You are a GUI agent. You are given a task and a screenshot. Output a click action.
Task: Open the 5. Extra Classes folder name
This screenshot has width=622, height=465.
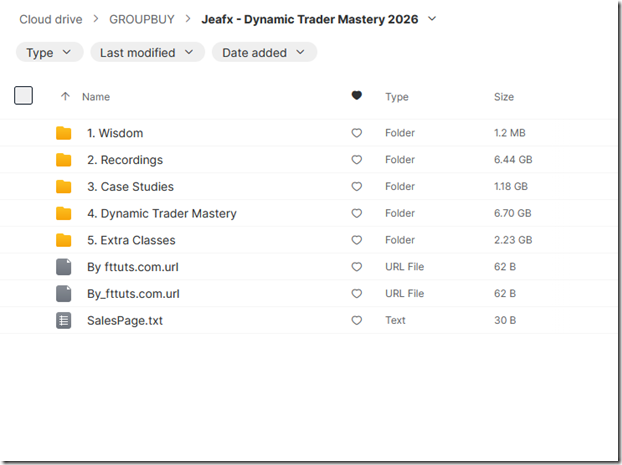tap(131, 240)
